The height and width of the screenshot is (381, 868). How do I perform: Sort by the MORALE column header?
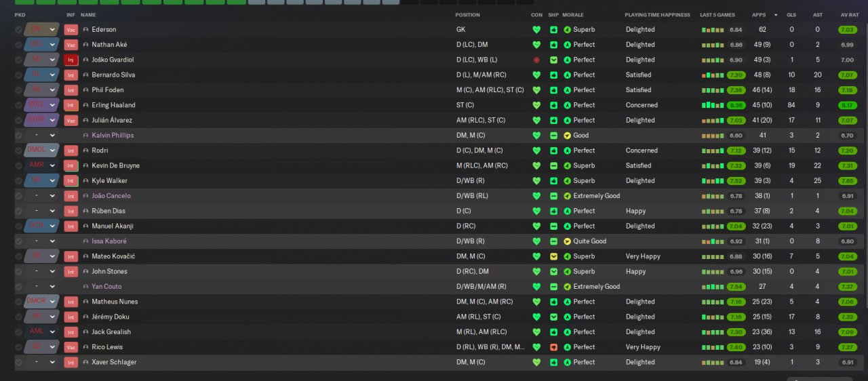point(573,15)
